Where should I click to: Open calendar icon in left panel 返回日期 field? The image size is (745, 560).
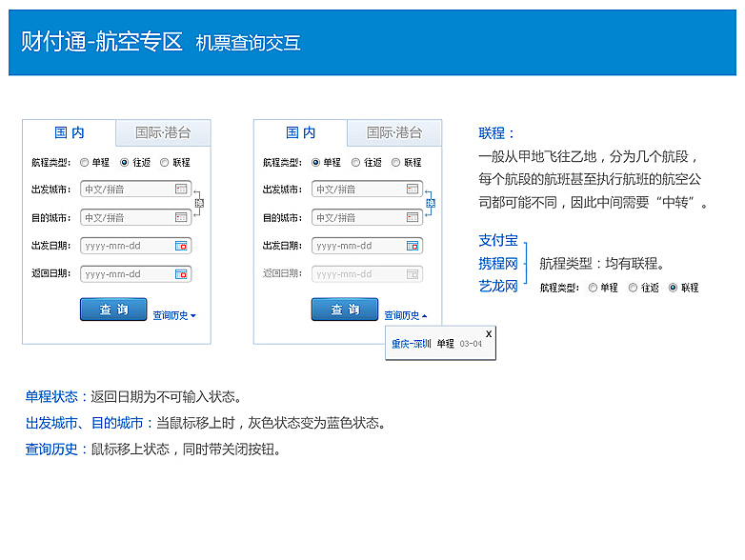(x=181, y=274)
